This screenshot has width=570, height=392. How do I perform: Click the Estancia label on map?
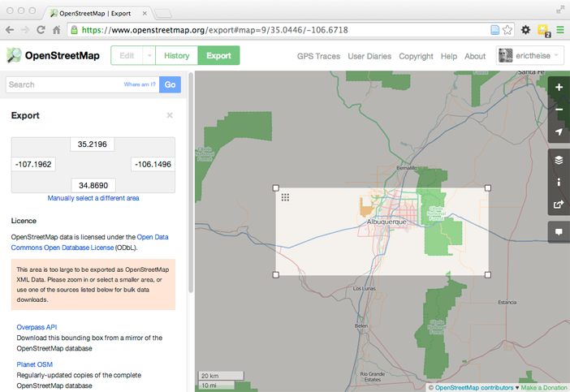point(507,302)
